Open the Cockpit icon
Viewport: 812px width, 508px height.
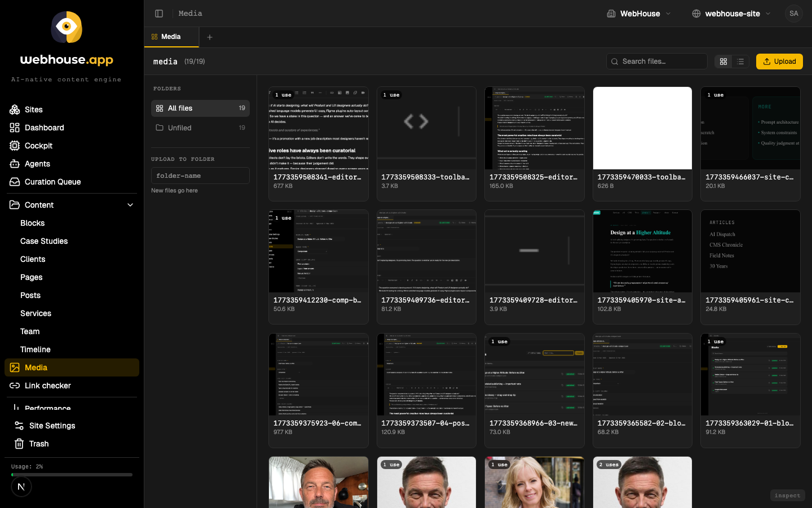point(15,146)
